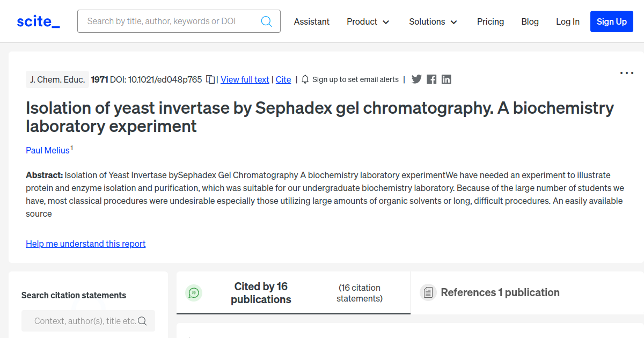Expand the Solutions menu
This screenshot has height=338, width=644.
click(433, 21)
